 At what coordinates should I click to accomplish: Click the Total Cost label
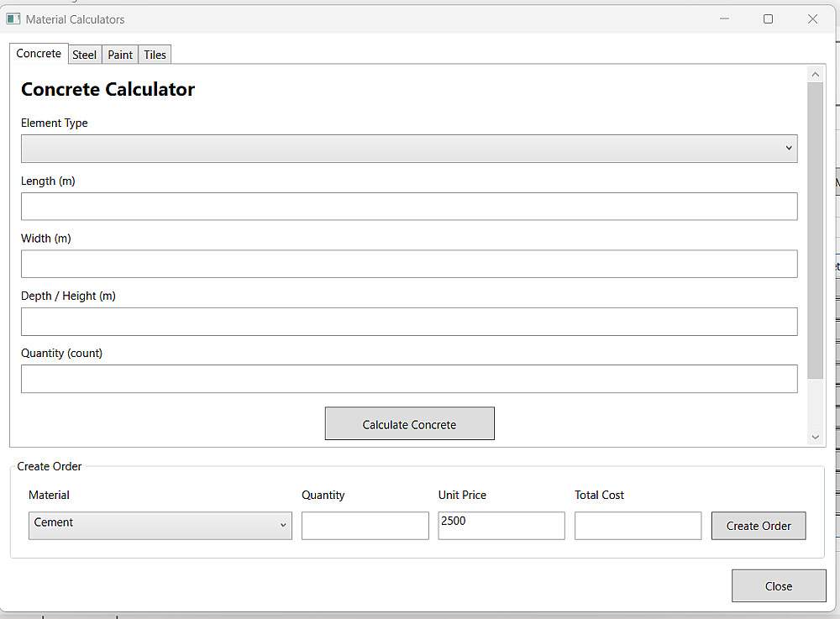(x=599, y=495)
